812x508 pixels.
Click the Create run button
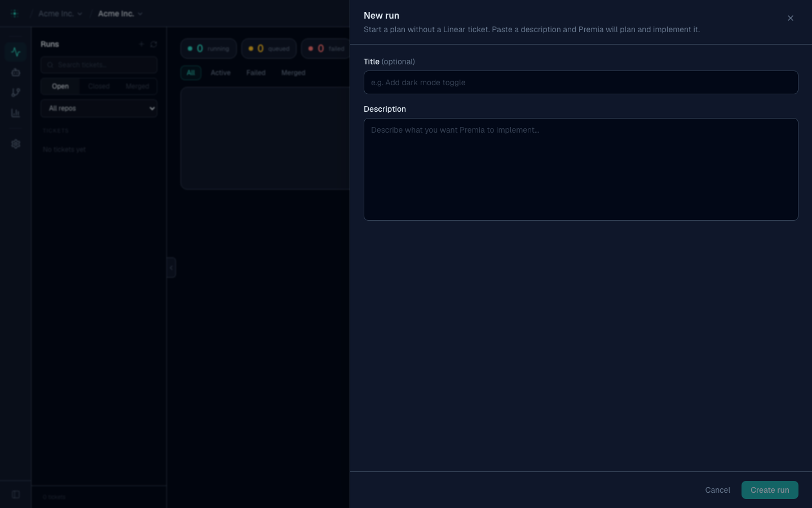770,490
